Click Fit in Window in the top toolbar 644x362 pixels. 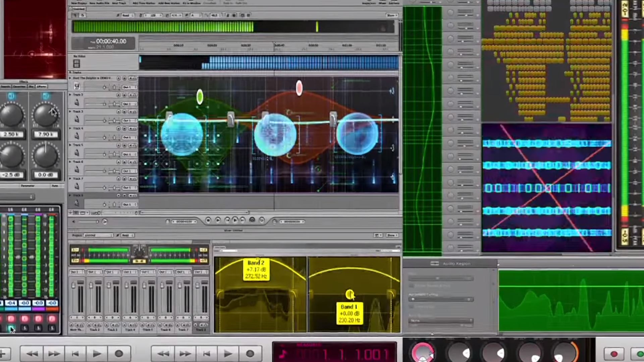point(191,3)
